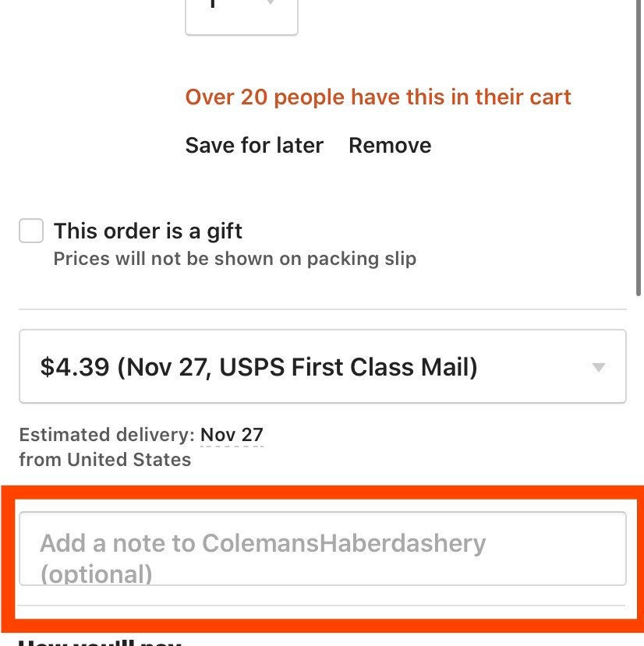The image size is (644, 646).
Task: Click the shipping dropdown arrow icon
Action: (x=598, y=367)
